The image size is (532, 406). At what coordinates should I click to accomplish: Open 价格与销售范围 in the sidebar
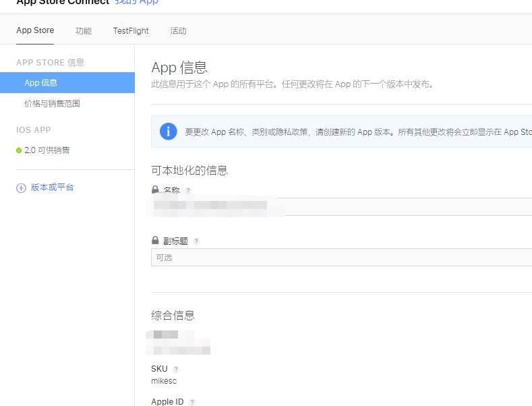pos(53,104)
